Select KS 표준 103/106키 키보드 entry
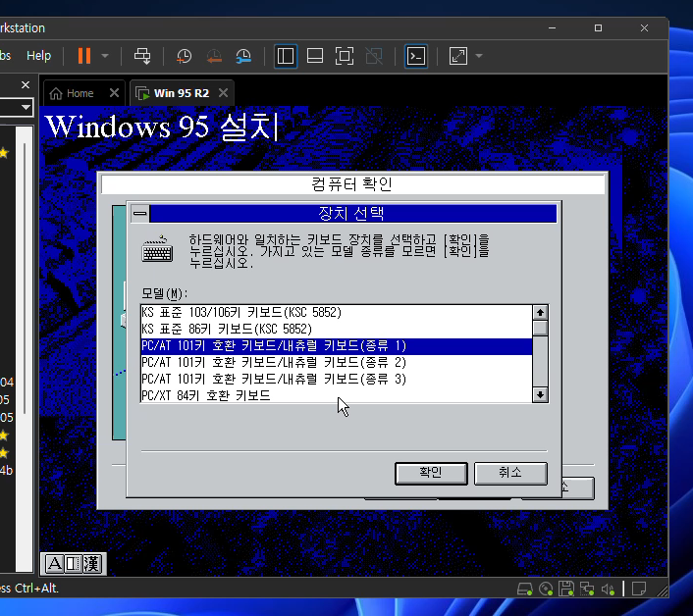The width and height of the screenshot is (693, 616). pyautogui.click(x=337, y=313)
